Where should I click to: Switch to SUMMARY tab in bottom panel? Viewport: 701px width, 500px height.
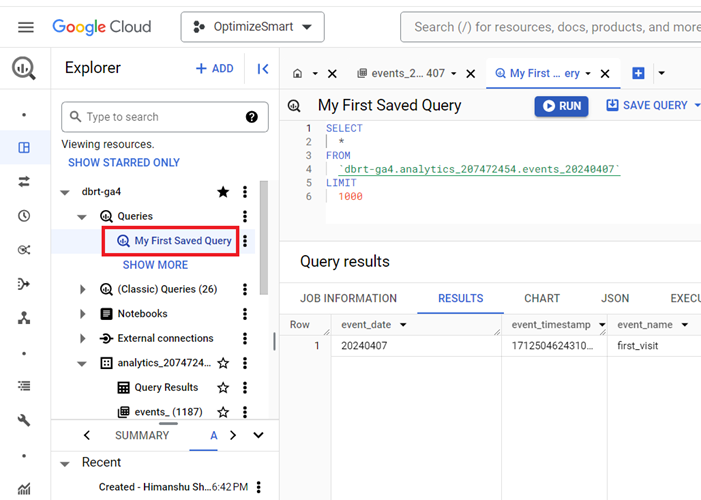[142, 435]
